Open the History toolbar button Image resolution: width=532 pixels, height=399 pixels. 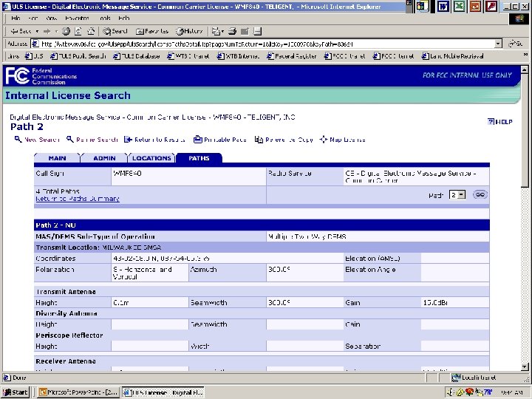click(188, 31)
